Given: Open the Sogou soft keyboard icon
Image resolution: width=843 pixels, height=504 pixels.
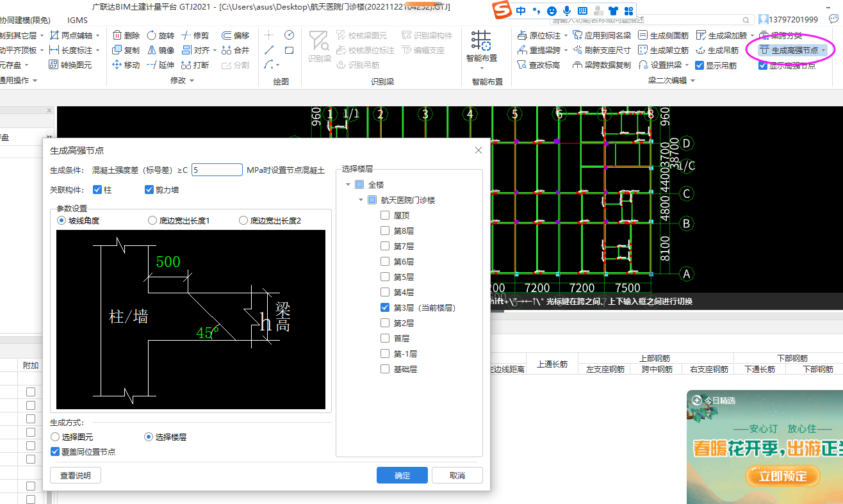Looking at the screenshot, I should tap(582, 11).
